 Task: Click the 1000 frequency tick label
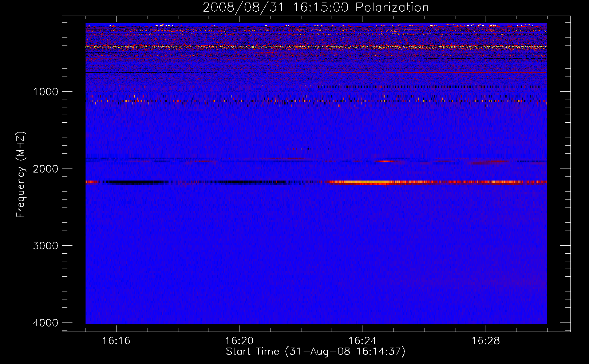pos(46,91)
